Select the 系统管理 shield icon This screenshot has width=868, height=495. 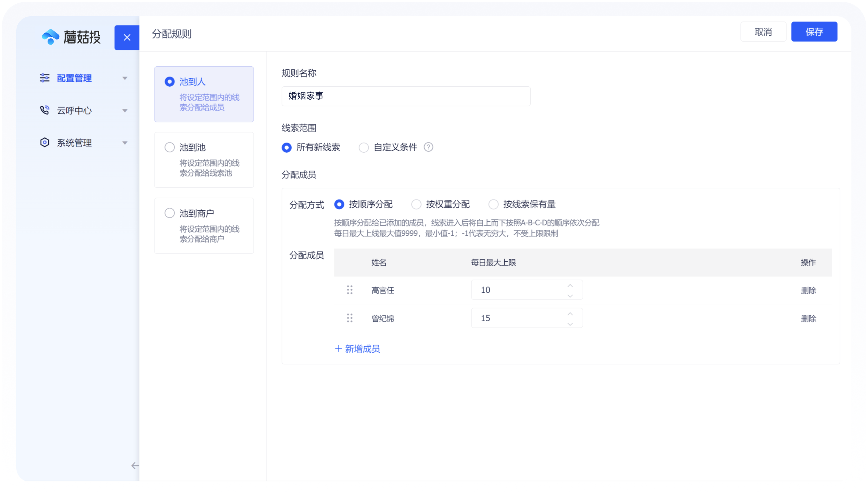45,142
